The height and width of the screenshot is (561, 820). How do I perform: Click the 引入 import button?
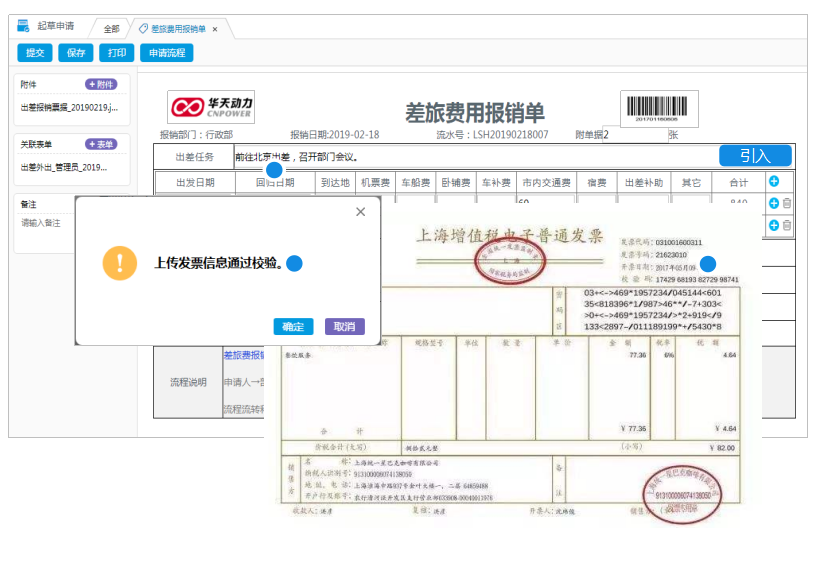tap(755, 155)
